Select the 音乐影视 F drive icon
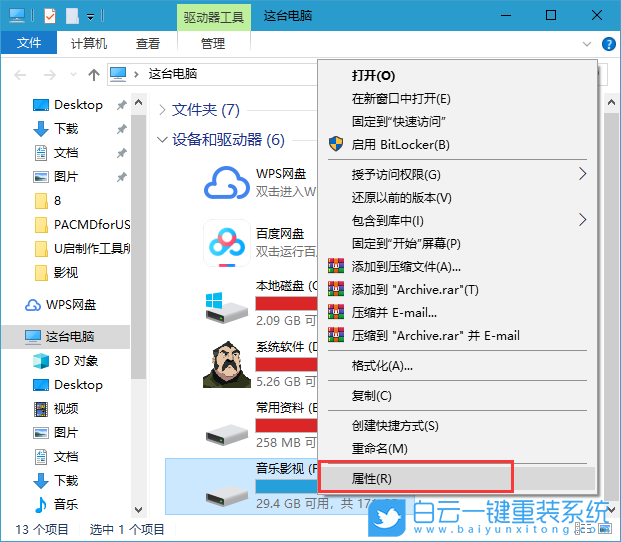Viewport: 621px width, 542px height. coord(227,495)
